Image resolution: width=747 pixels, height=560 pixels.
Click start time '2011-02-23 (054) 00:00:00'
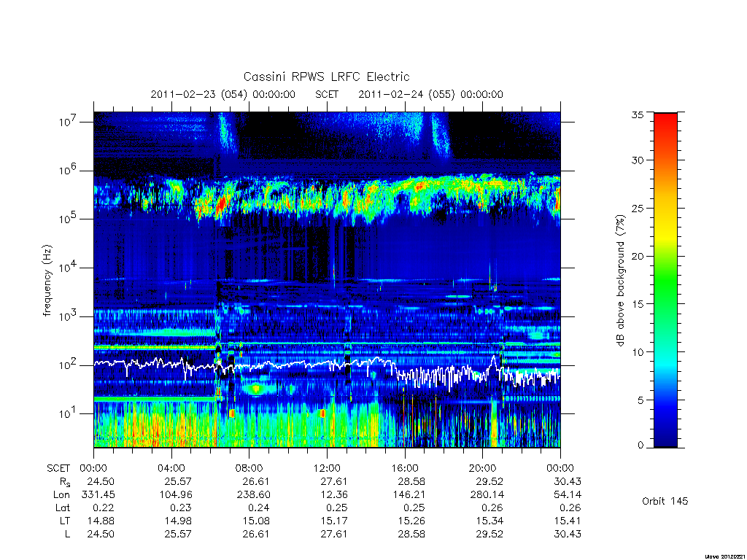tap(223, 94)
